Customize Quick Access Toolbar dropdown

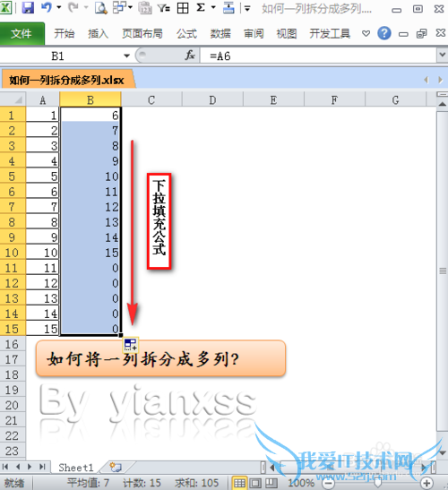coord(247,8)
